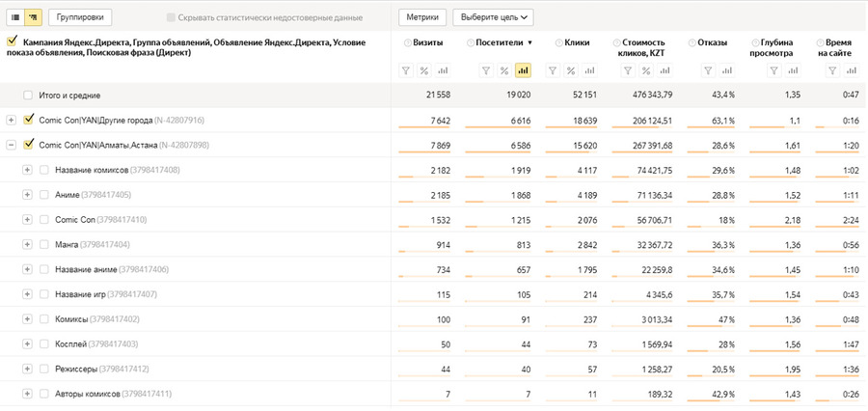The height and width of the screenshot is (411, 868).
Task: Check the Манга row checkbox
Action: [x=44, y=244]
